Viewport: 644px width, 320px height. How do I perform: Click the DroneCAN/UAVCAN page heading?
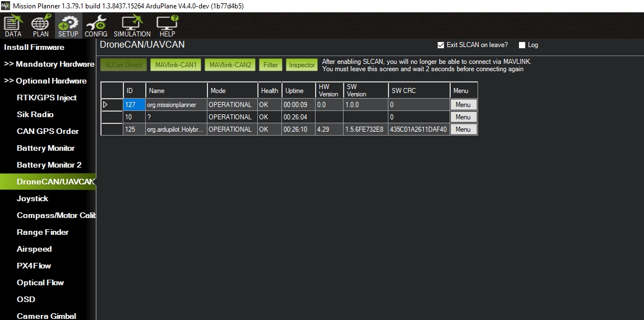coord(142,44)
